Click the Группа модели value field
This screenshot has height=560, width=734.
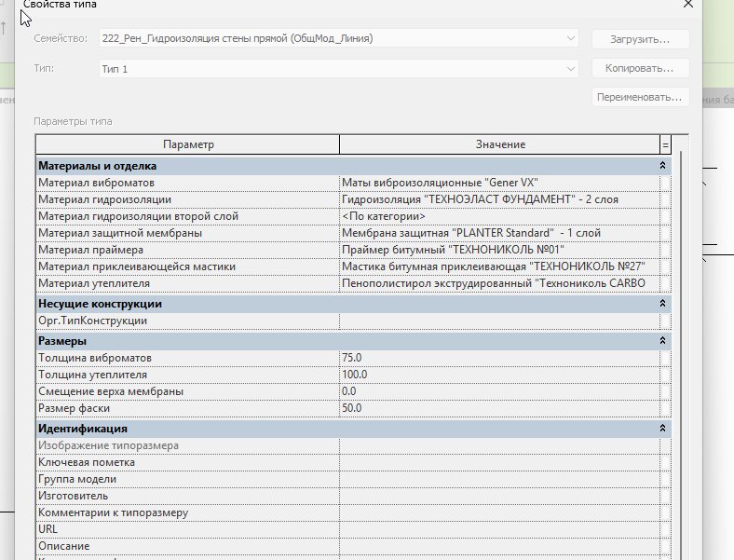point(499,480)
